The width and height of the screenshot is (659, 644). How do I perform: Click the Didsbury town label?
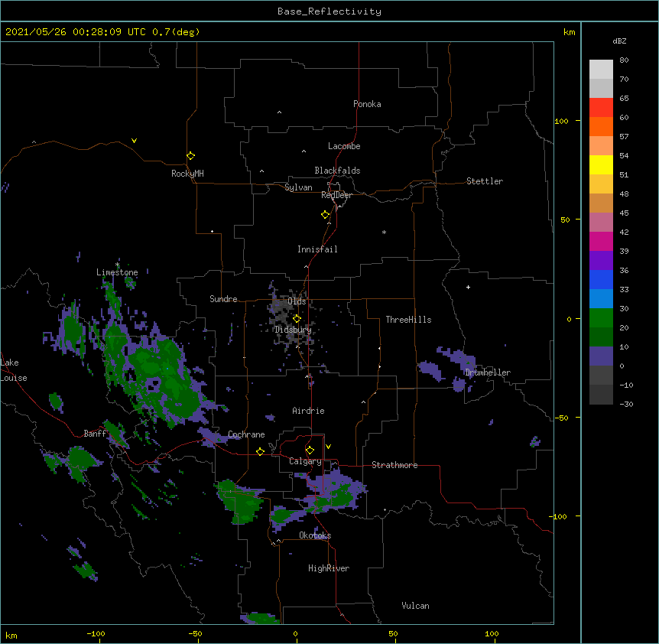click(294, 330)
